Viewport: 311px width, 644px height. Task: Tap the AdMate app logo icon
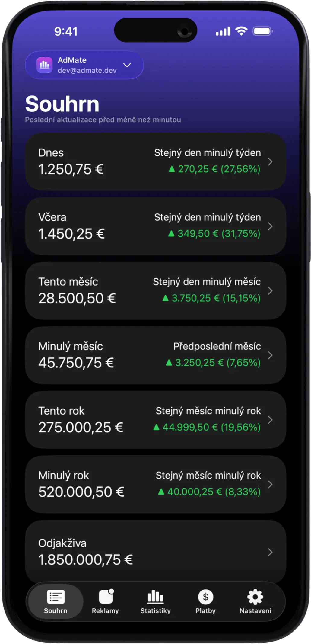(45, 65)
